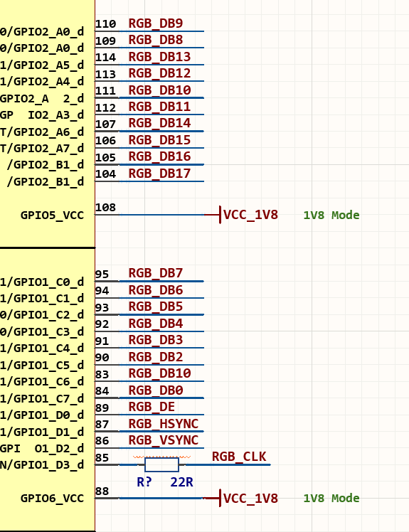
Task: Click the GPIO5_VCC pin name
Action: click(x=52, y=216)
